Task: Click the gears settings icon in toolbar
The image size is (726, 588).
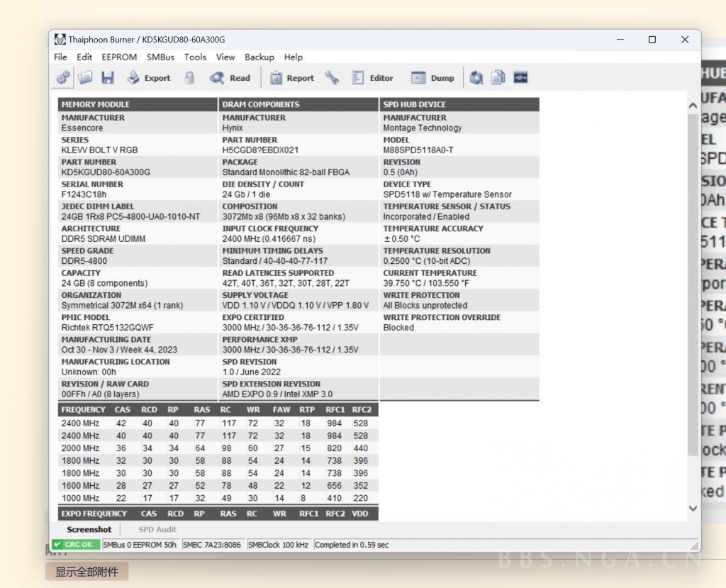Action: pyautogui.click(x=62, y=78)
